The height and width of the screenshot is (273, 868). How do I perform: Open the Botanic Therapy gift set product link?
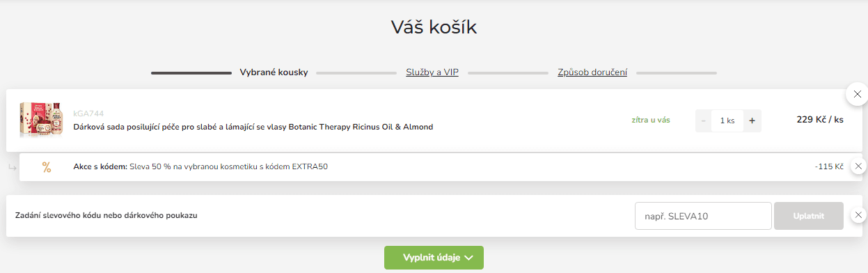(253, 127)
